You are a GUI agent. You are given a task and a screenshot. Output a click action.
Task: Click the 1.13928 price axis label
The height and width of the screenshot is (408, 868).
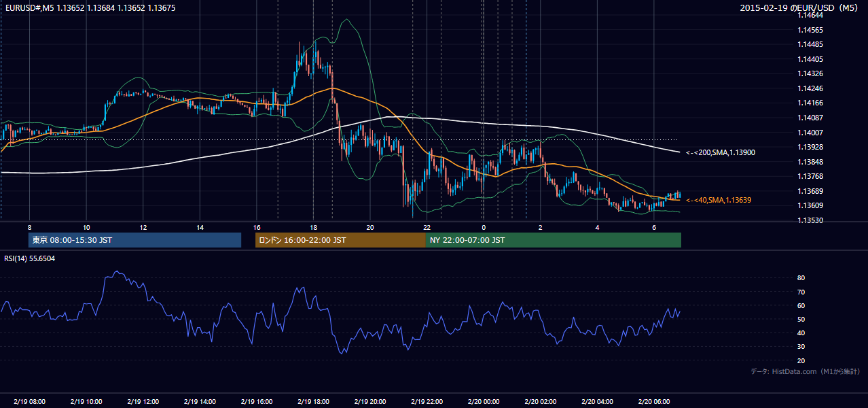point(810,147)
